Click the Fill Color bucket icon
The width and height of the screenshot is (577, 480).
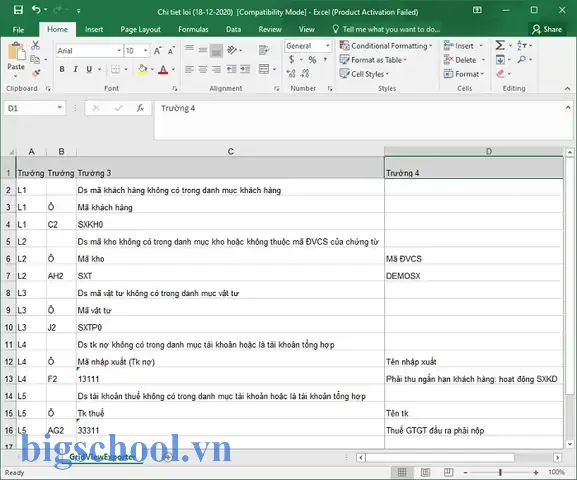pyautogui.click(x=142, y=69)
